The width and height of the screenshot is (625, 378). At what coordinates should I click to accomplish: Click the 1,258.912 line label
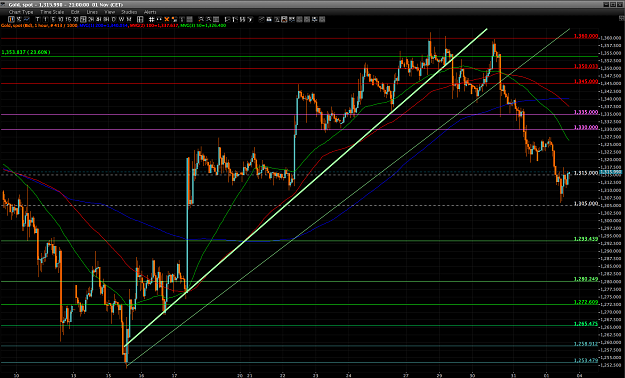click(586, 344)
